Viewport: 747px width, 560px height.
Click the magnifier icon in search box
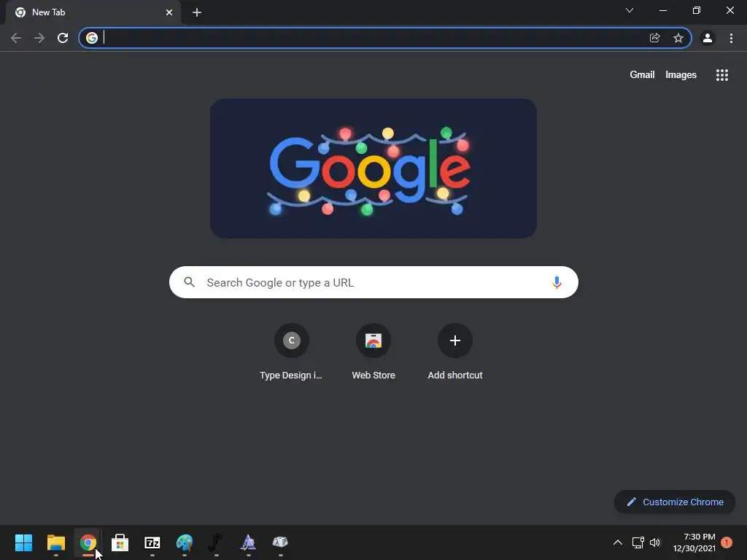190,282
